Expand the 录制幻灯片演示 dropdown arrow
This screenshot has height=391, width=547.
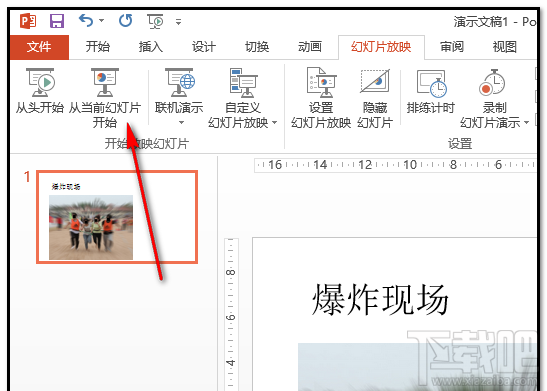pyautogui.click(x=526, y=122)
